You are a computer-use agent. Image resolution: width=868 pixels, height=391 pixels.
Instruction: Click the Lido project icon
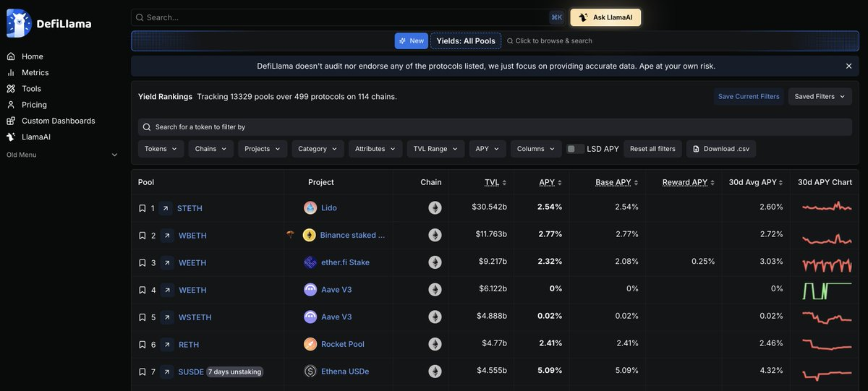tap(310, 208)
